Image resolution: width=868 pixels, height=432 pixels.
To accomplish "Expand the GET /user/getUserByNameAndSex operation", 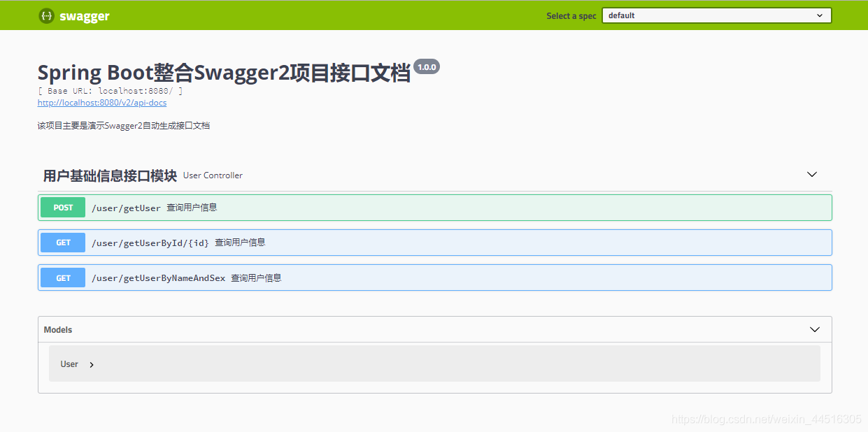I will pyautogui.click(x=434, y=278).
